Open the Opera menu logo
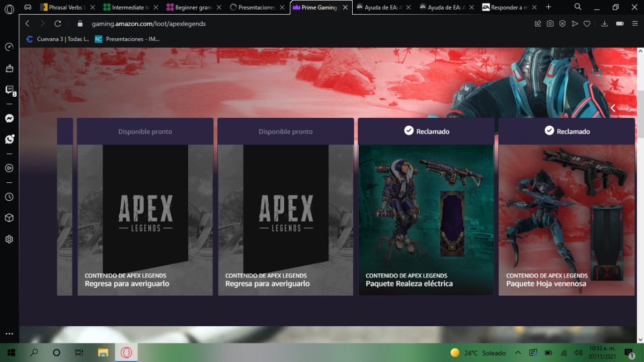 pos(9,9)
